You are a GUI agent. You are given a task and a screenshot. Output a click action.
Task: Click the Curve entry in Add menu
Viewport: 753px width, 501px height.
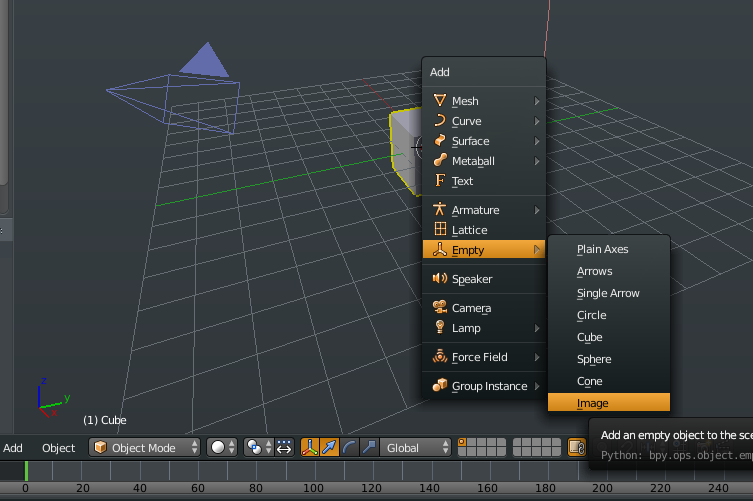[484, 121]
